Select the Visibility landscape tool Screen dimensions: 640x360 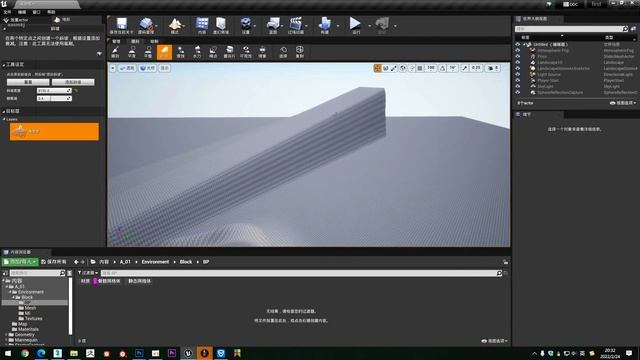(246, 52)
